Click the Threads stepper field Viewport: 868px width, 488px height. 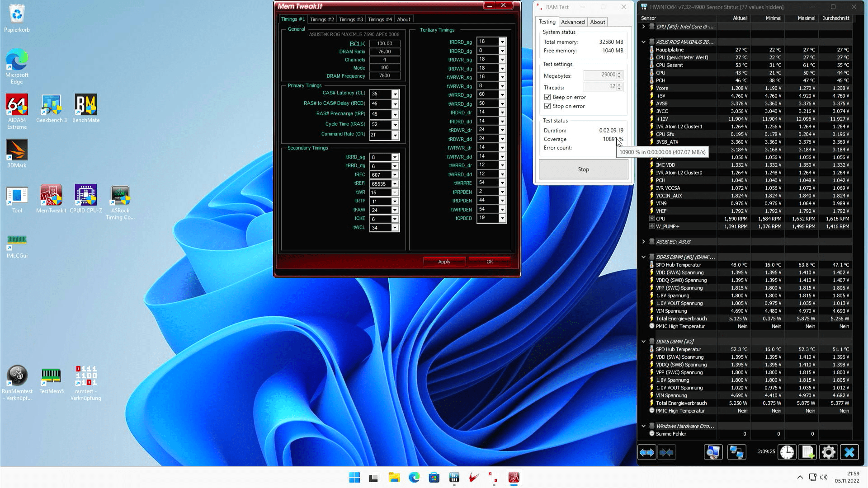(603, 87)
